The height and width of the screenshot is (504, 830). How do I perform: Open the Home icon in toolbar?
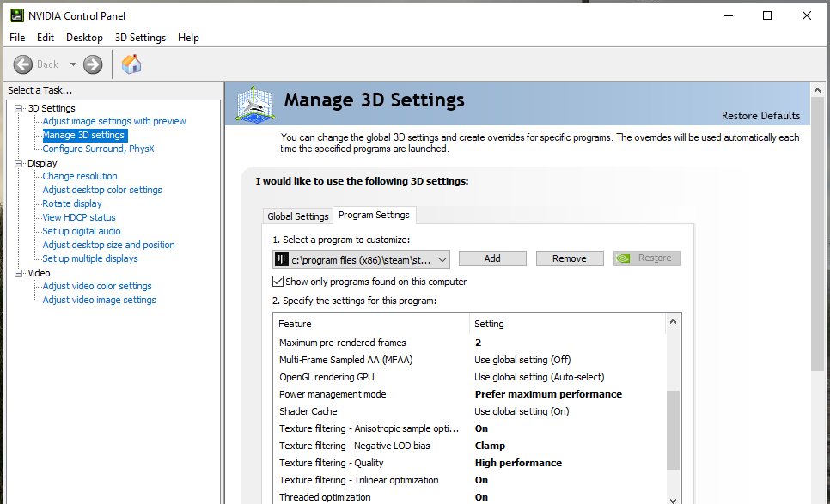[131, 64]
